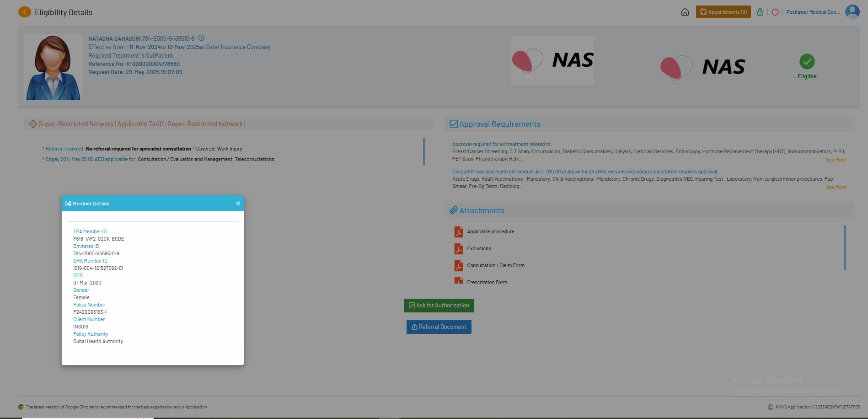Open the Applicable procedure PDF icon

(x=458, y=232)
